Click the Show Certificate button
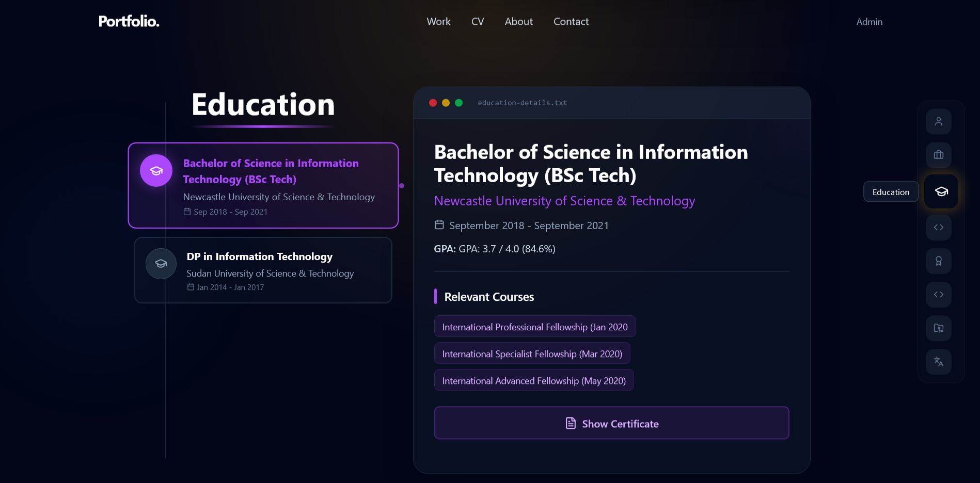This screenshot has height=483, width=980. (x=611, y=423)
